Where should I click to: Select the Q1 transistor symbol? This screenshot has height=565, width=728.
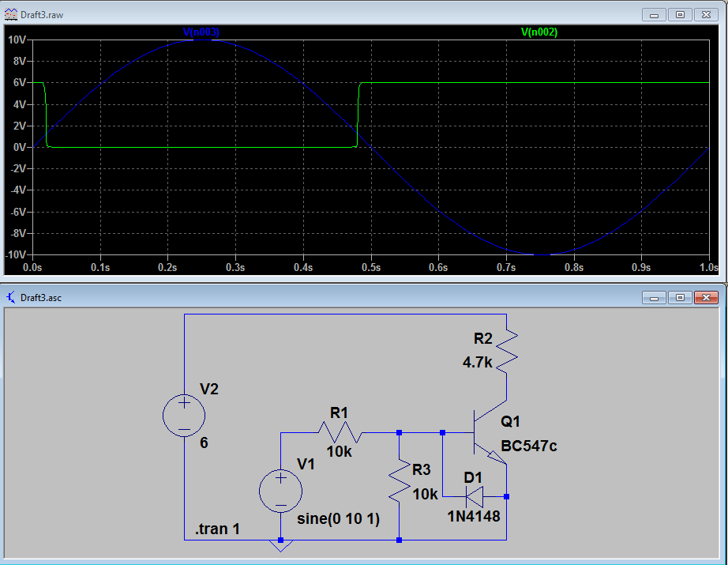[490, 432]
